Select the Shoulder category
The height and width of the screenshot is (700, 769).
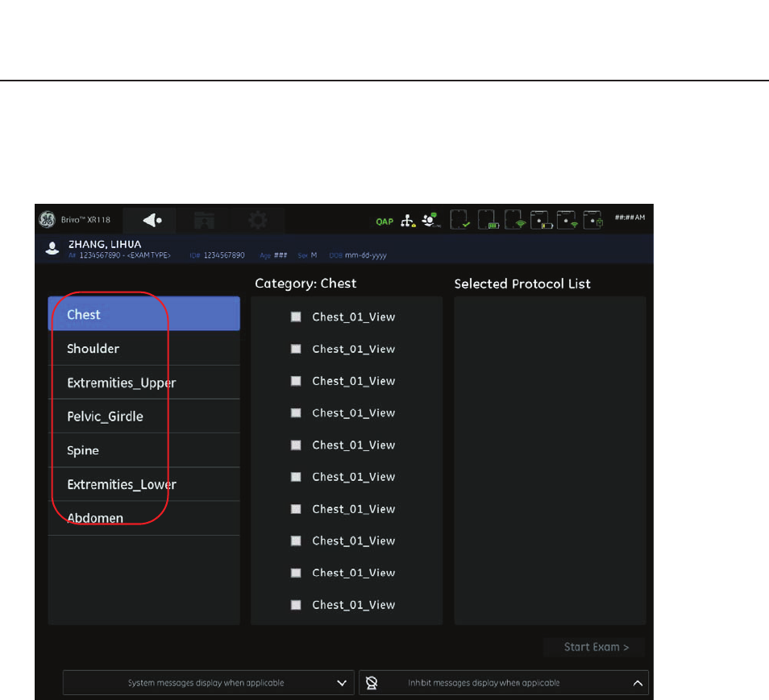143,348
